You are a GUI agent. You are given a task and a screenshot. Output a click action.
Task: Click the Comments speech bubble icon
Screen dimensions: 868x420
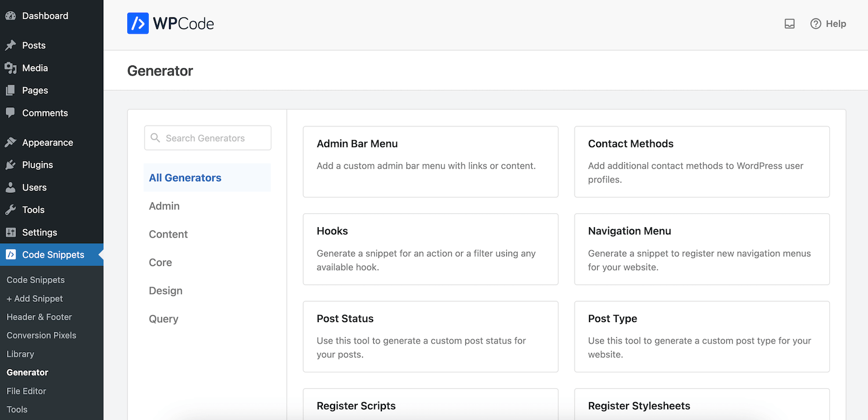point(10,113)
